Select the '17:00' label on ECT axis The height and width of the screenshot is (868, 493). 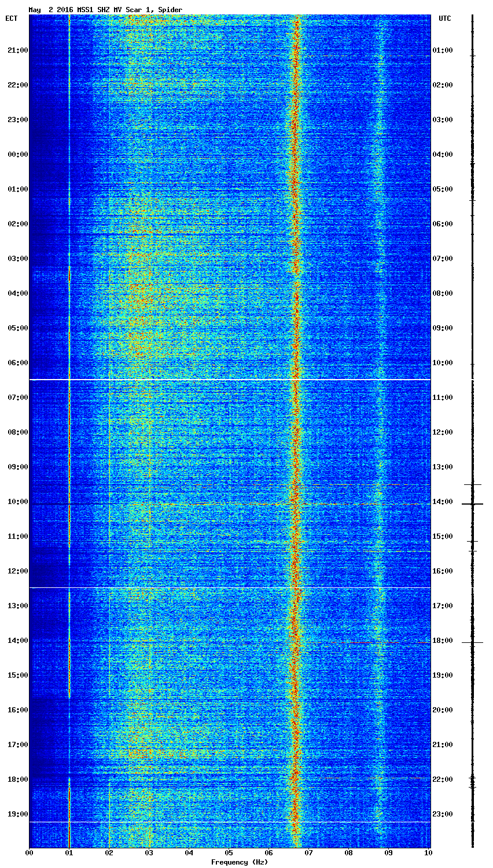(17, 745)
